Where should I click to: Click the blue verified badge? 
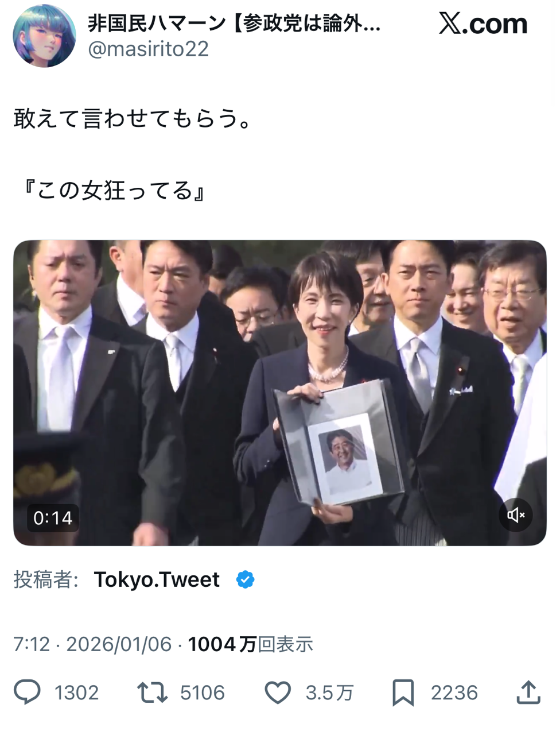click(x=246, y=580)
